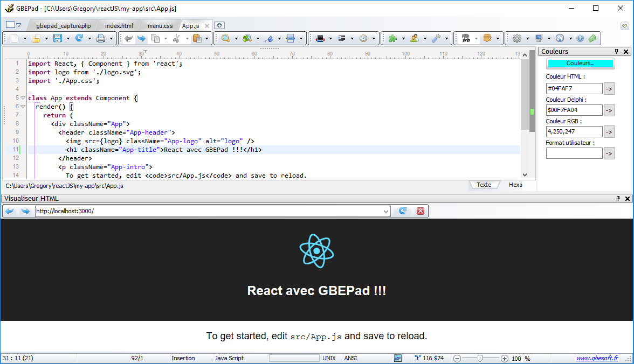Click the indent text icon
Viewport: 634px width, 364px height.
342,38
